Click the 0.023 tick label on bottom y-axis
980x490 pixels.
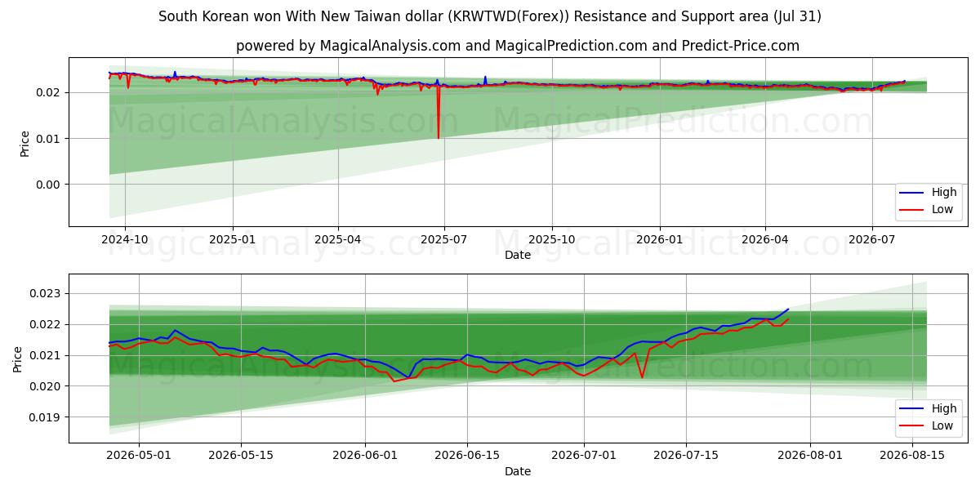pyautogui.click(x=46, y=293)
